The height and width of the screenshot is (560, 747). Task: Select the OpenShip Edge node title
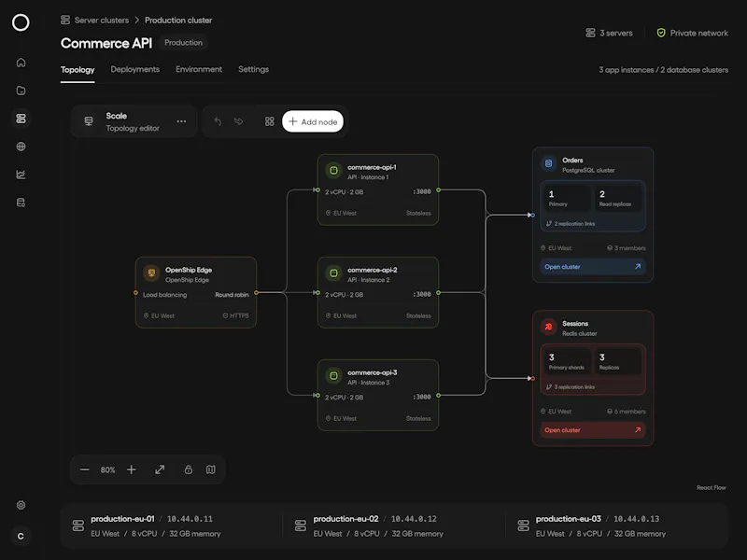coord(189,270)
